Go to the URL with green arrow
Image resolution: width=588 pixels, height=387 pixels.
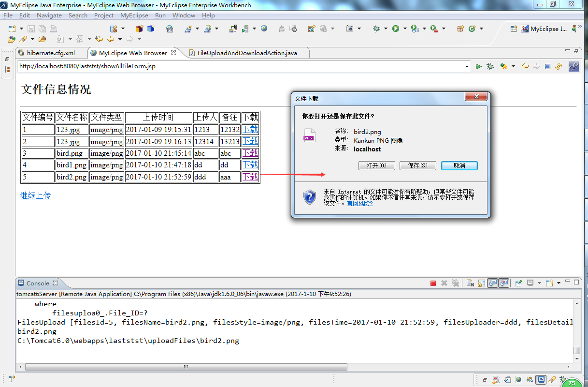[x=478, y=66]
